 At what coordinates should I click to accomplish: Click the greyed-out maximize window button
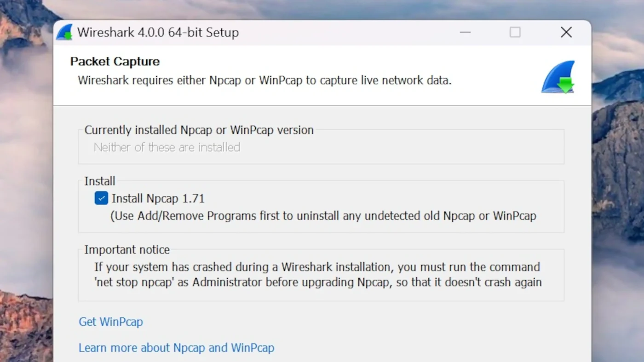point(515,32)
